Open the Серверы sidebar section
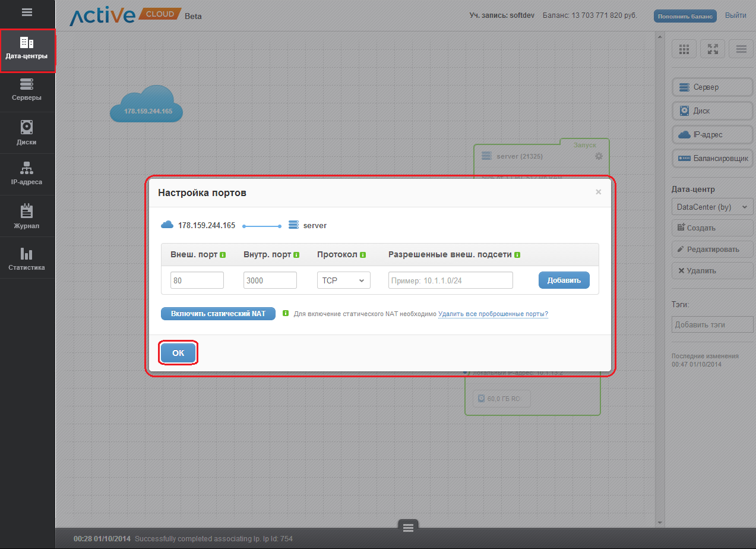The image size is (756, 549). pyautogui.click(x=27, y=90)
